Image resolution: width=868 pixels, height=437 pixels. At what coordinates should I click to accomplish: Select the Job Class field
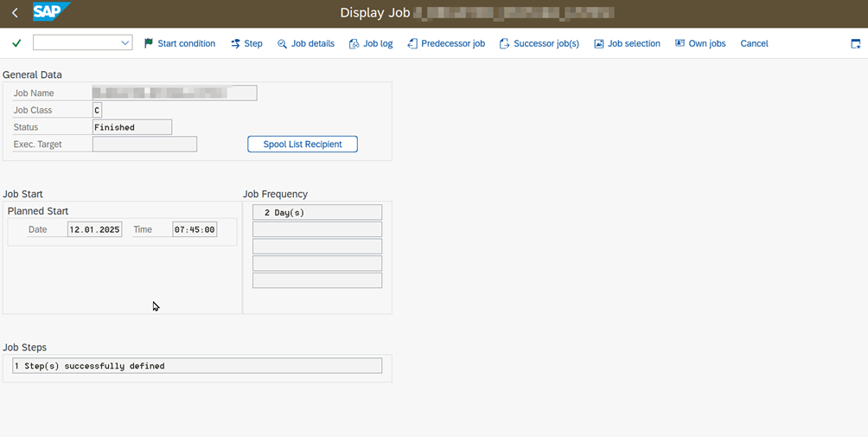[98, 111]
